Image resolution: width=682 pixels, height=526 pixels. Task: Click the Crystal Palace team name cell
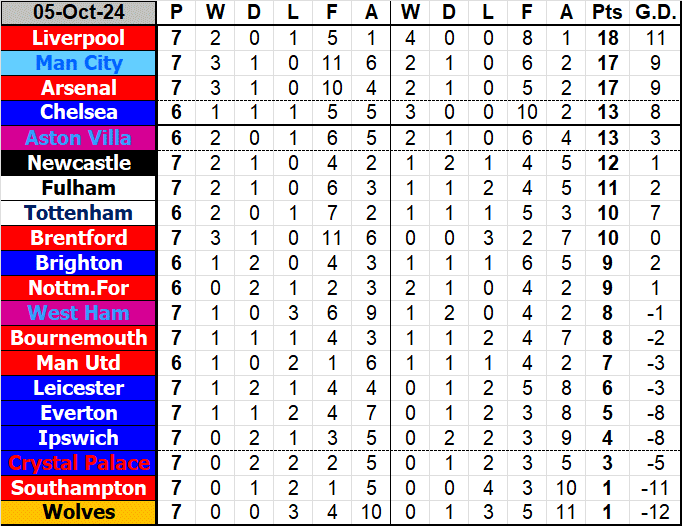79,463
